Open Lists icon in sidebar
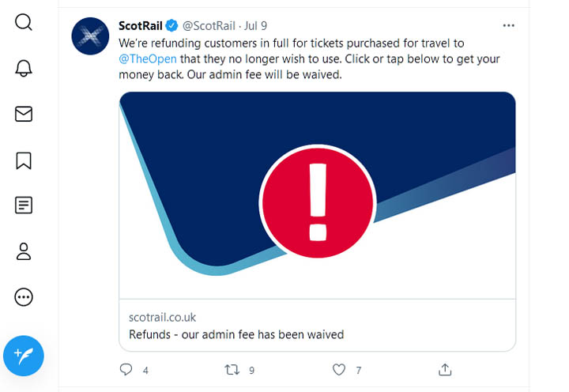 click(24, 205)
